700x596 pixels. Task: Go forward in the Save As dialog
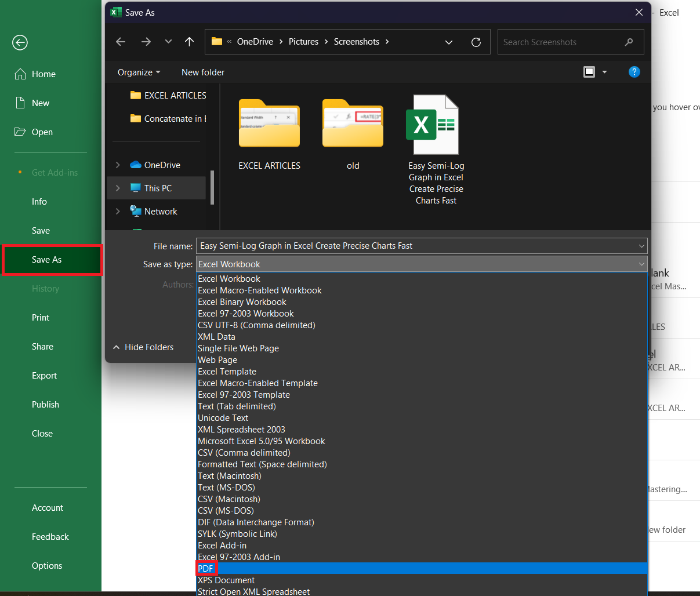pyautogui.click(x=146, y=42)
